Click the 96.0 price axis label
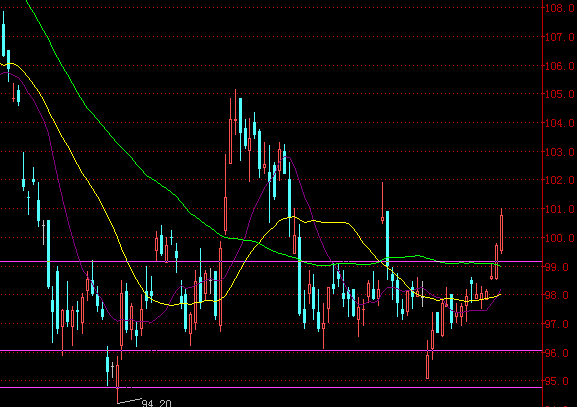Image resolution: width=577 pixels, height=407 pixels. click(560, 353)
